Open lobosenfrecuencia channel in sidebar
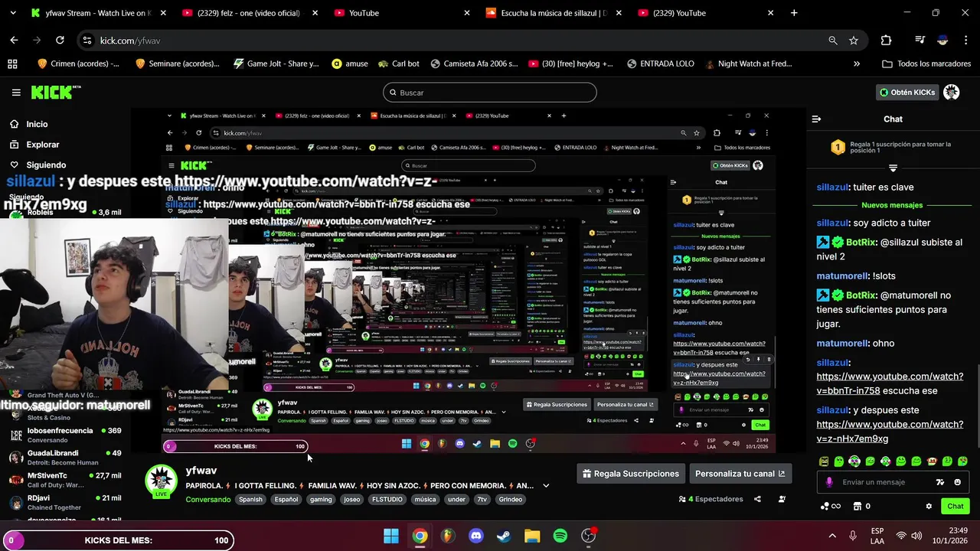 [x=65, y=435]
